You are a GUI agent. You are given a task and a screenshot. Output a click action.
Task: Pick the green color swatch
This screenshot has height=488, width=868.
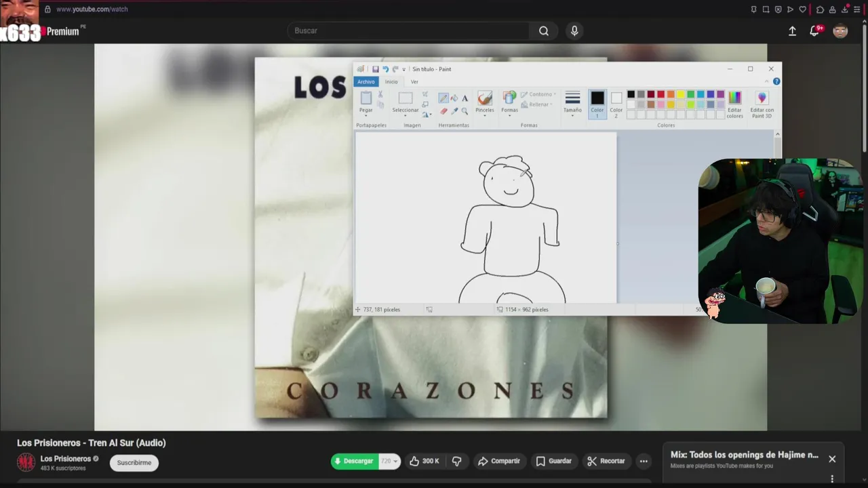pyautogui.click(x=691, y=94)
